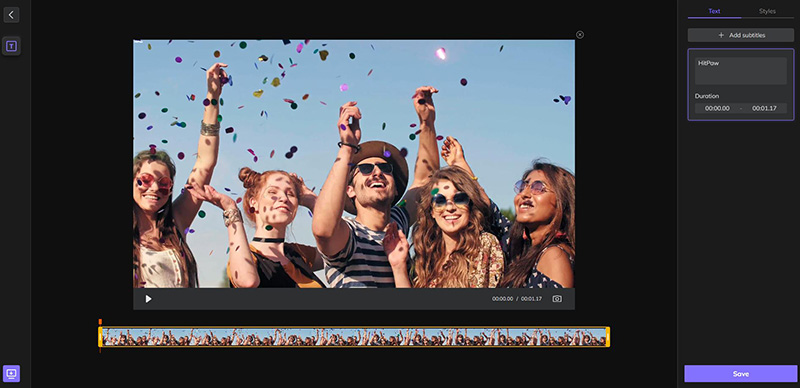
Task: Switch to the Text tab
Action: [x=714, y=11]
